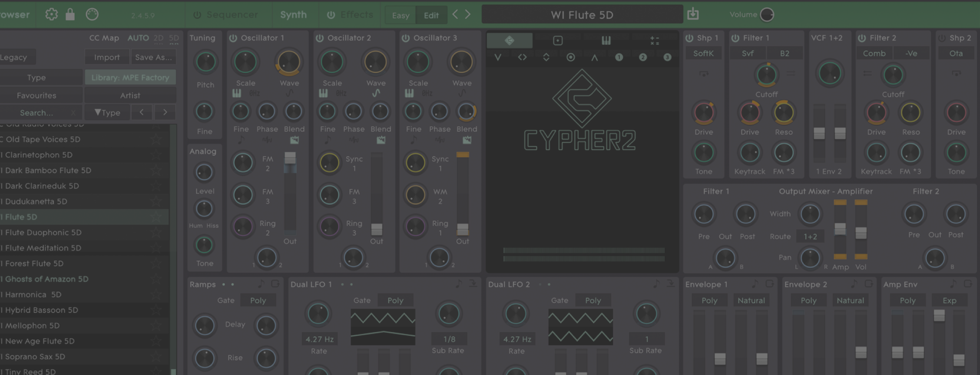Click the Save As... button
Image resolution: width=980 pixels, height=375 pixels.
click(153, 57)
